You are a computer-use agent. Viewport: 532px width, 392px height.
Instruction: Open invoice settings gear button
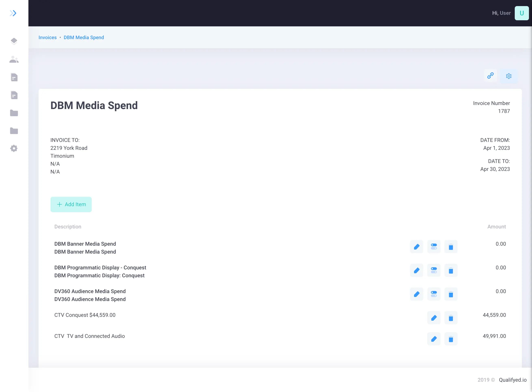click(x=508, y=76)
